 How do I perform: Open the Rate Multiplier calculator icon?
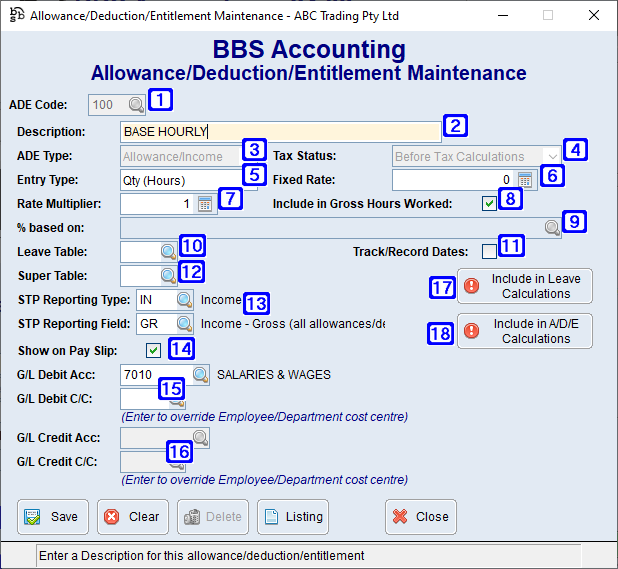coord(205,204)
